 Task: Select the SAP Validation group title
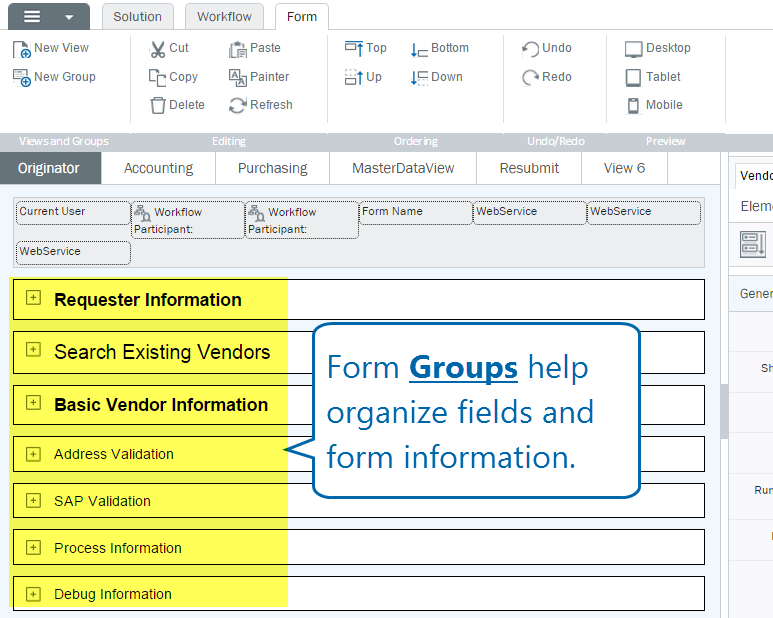(103, 501)
